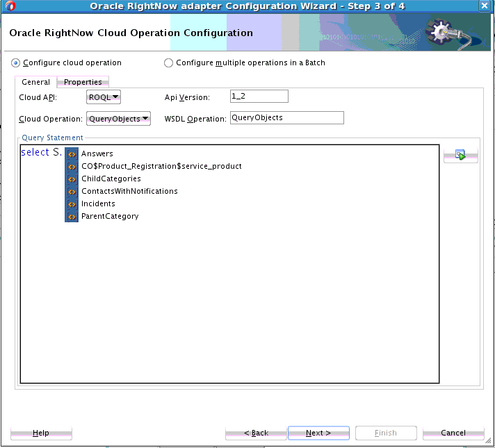Click the disabled Finish button
Screen dimensions: 495x448
tap(386, 433)
